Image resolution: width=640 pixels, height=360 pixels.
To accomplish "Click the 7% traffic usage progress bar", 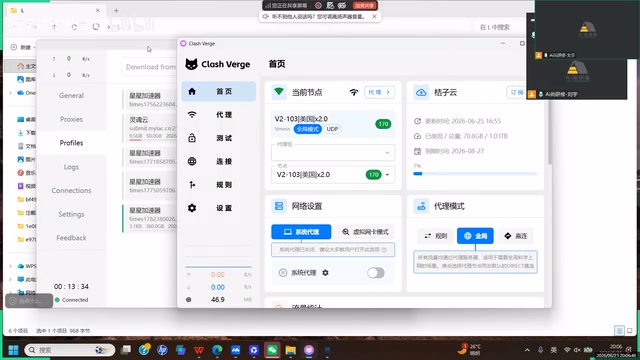I will (x=475, y=174).
